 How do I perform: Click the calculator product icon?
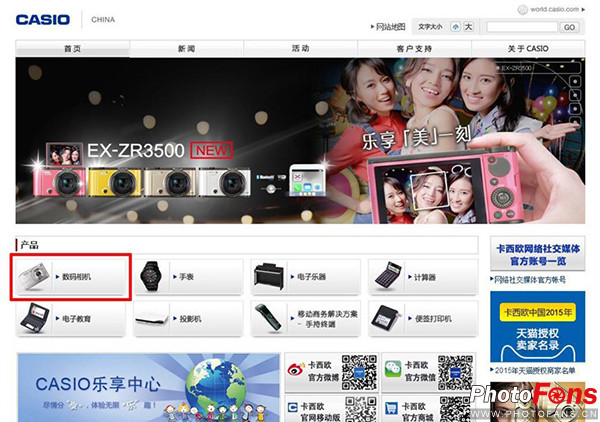388,275
